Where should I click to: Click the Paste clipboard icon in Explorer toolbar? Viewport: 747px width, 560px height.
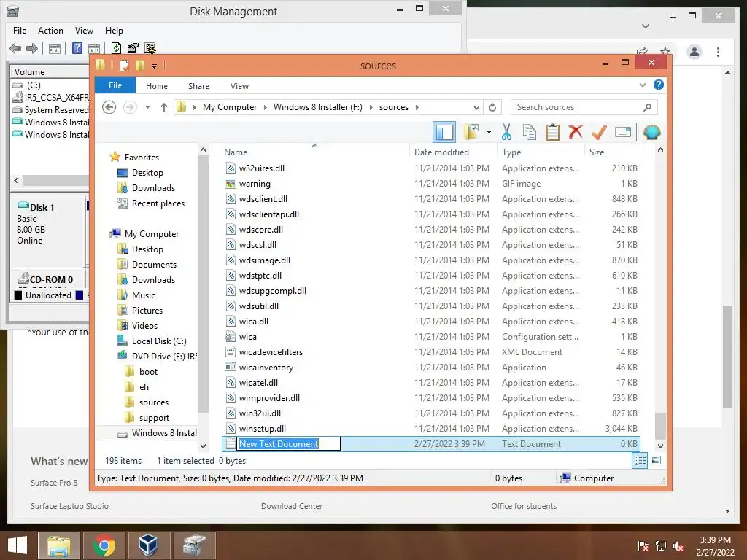tap(552, 132)
